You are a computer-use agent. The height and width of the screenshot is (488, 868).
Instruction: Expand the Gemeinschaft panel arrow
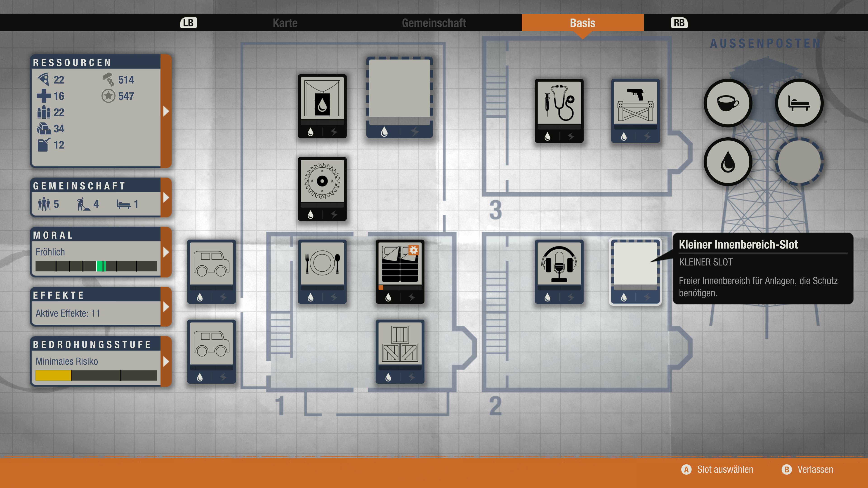click(166, 197)
